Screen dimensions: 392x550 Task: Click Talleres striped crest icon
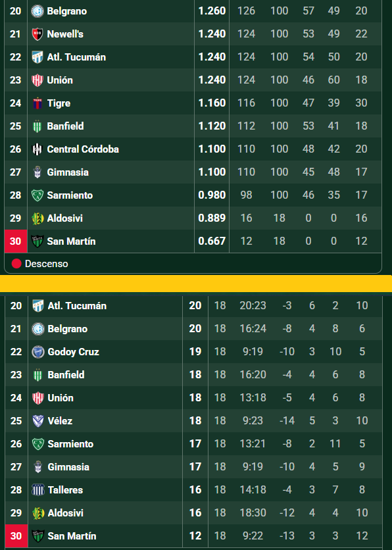pos(38,489)
